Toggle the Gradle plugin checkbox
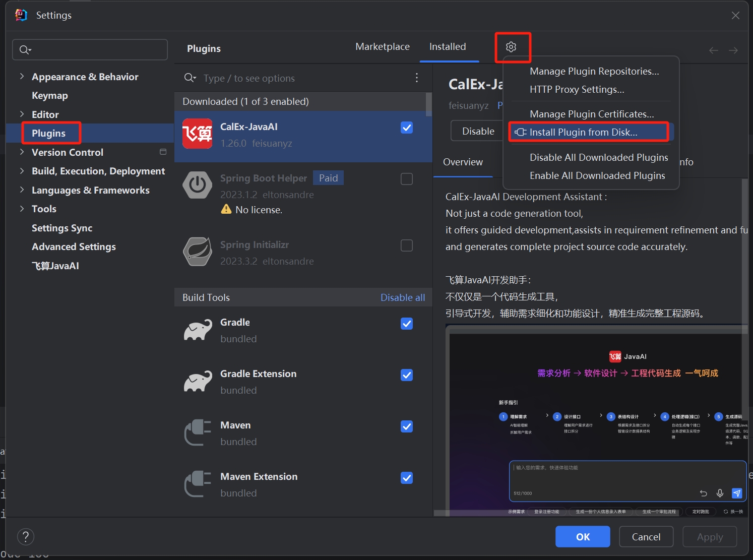This screenshot has height=560, width=753. tap(407, 324)
